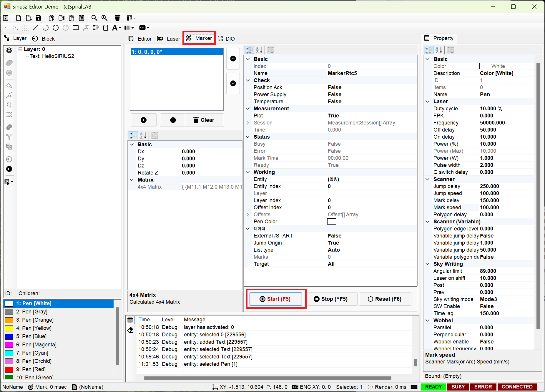Collapse the Scanner (Variable) category
The image size is (545, 392).
tap(428, 222)
